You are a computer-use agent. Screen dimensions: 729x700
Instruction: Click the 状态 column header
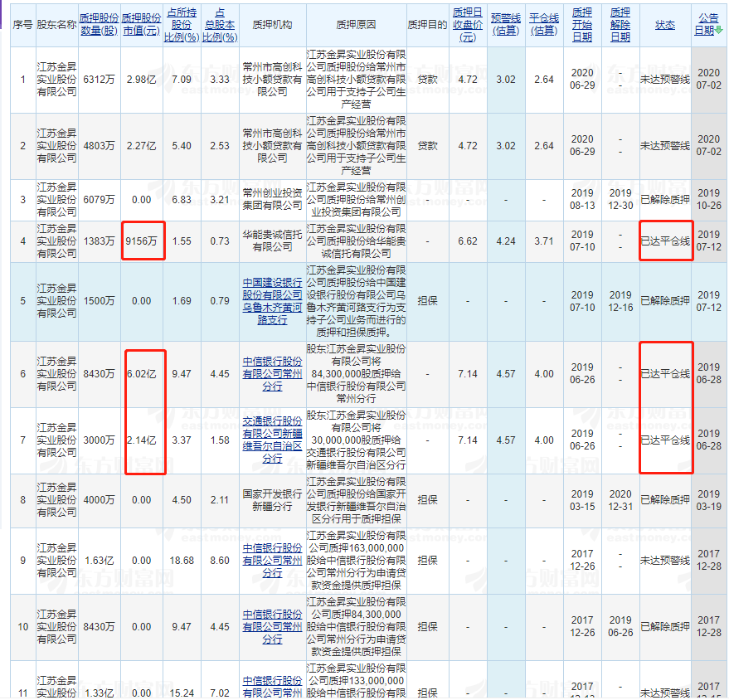[665, 25]
